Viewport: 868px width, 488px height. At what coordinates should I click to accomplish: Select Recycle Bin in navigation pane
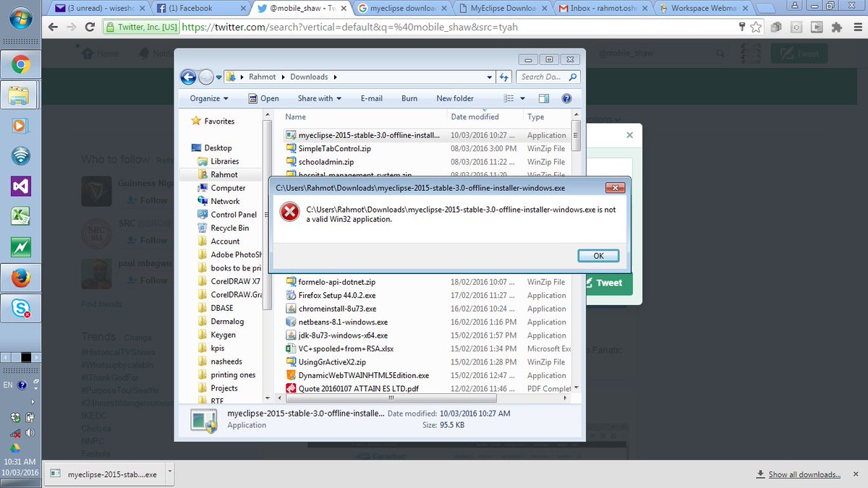224,228
